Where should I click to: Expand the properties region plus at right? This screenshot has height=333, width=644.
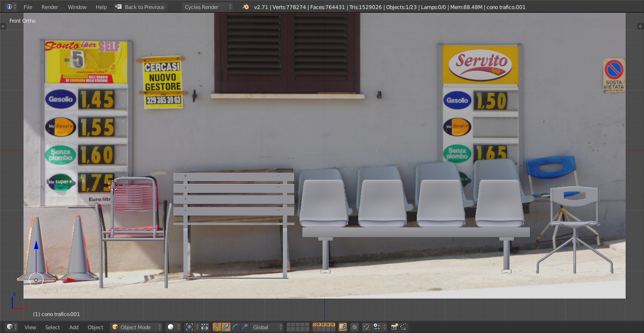click(x=641, y=26)
